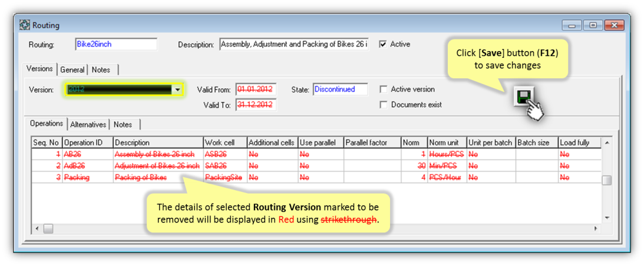Click the Routing window title icon
Screen dimensions: 644x266
25,25
